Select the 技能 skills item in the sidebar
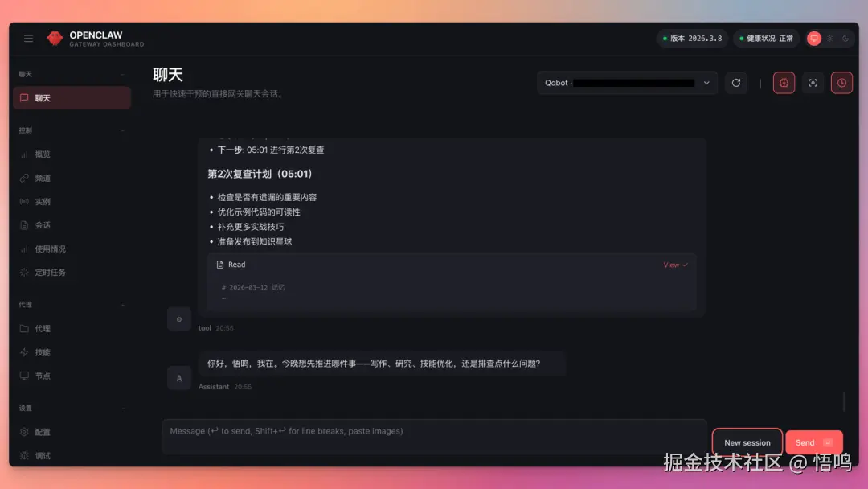This screenshot has height=489, width=868. click(41, 351)
